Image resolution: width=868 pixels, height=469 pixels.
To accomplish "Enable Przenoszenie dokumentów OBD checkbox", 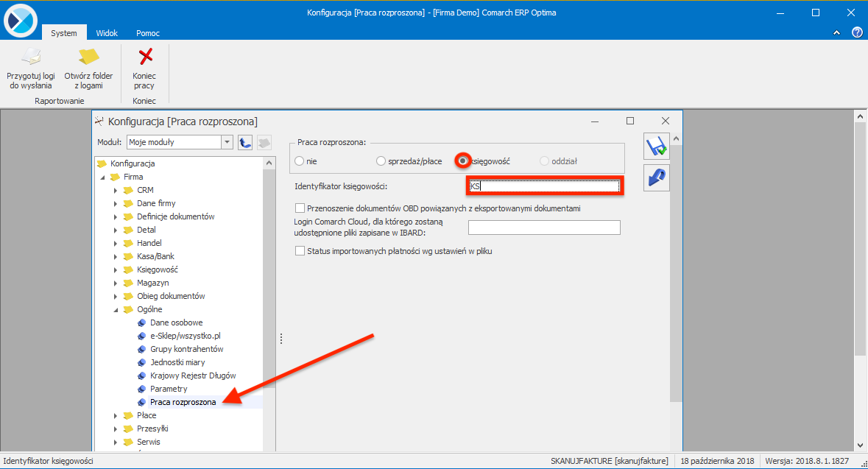I will pos(300,208).
